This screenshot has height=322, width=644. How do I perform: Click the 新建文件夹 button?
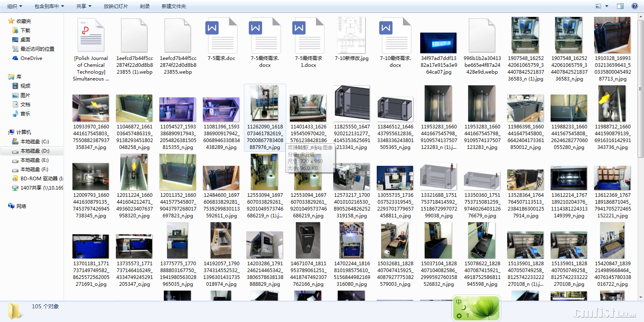[x=174, y=6]
